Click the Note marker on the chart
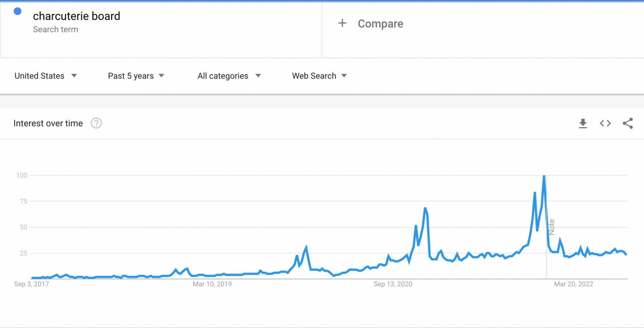 (x=551, y=227)
